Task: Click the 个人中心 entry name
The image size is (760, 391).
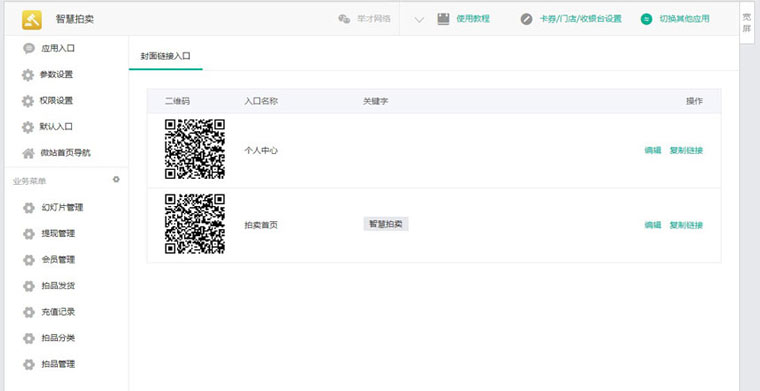Action: click(x=261, y=151)
